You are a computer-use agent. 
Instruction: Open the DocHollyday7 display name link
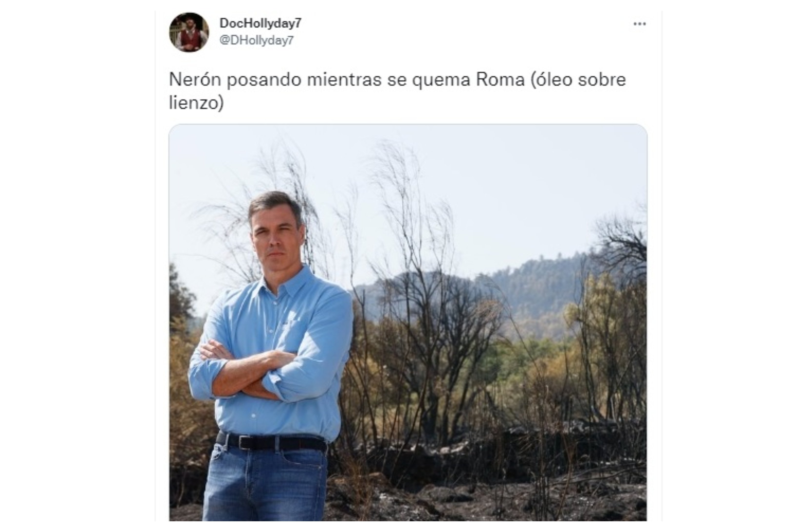(260, 23)
